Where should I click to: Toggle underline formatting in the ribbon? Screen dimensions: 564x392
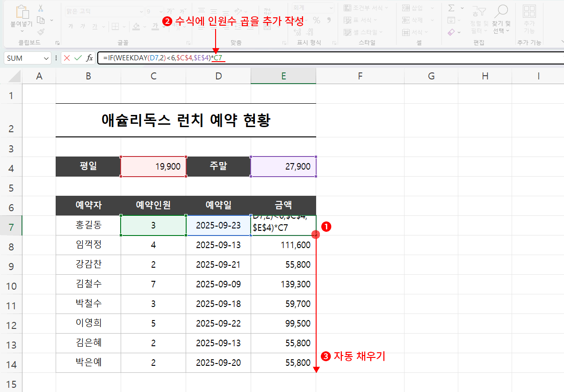pyautogui.click(x=95, y=27)
